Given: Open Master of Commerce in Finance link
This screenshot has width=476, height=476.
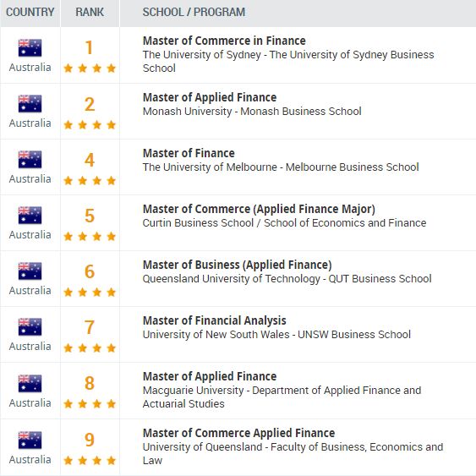Looking at the screenshot, I should pos(224,41).
